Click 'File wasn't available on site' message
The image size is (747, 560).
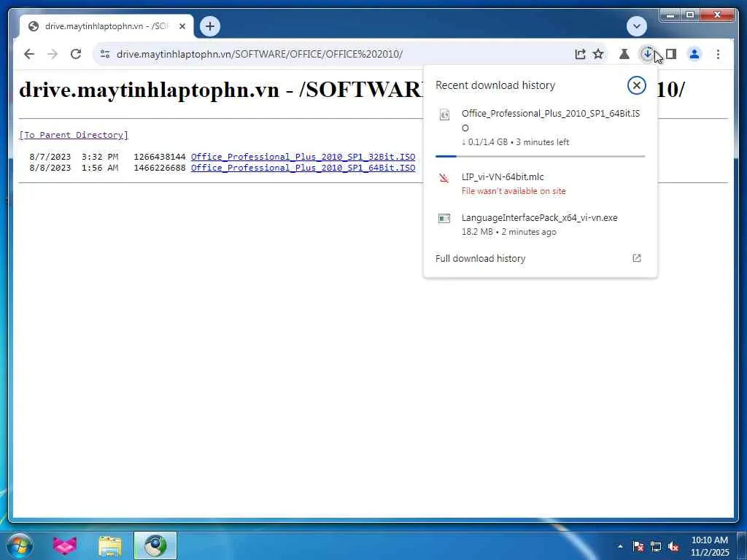point(514,191)
